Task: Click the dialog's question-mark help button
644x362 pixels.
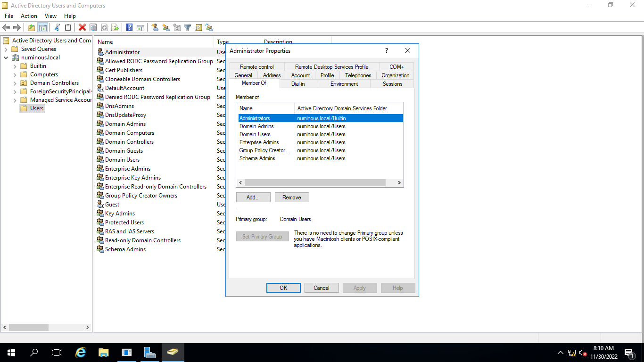Action: coord(387,51)
